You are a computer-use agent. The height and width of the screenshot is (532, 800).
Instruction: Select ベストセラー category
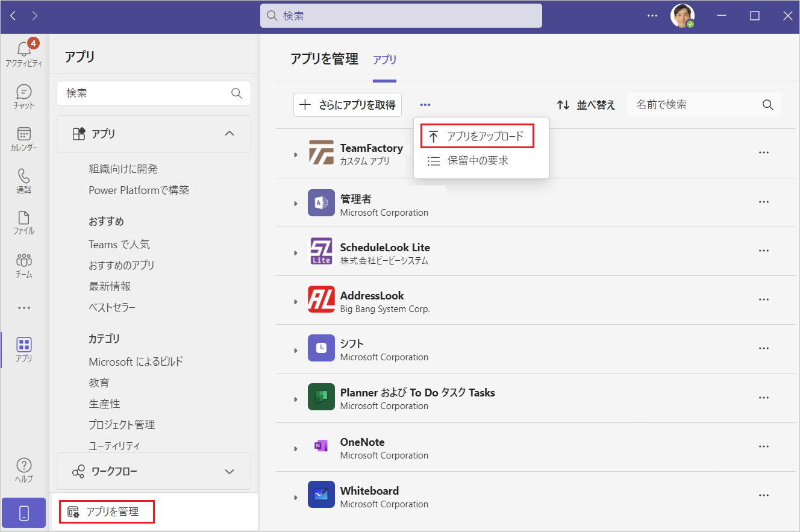point(112,308)
